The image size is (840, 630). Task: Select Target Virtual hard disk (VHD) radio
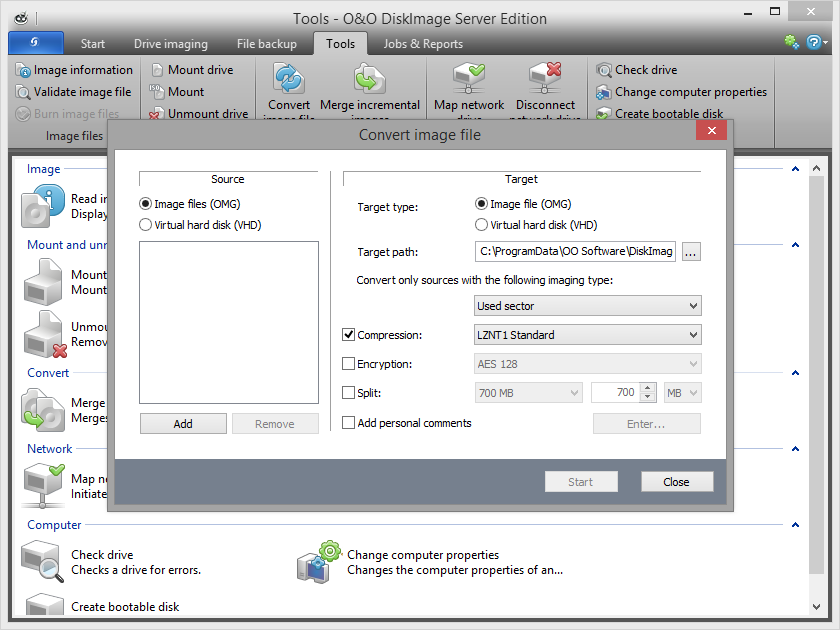coord(481,225)
